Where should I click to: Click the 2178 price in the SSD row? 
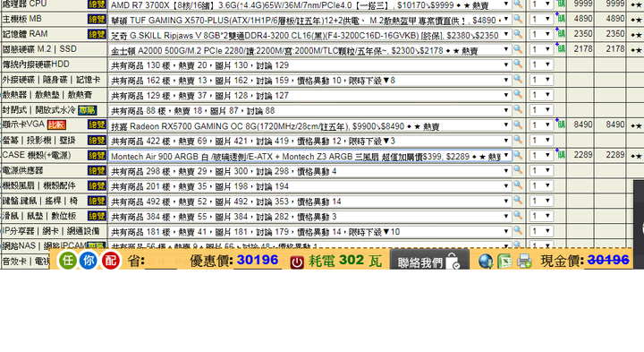click(x=583, y=49)
